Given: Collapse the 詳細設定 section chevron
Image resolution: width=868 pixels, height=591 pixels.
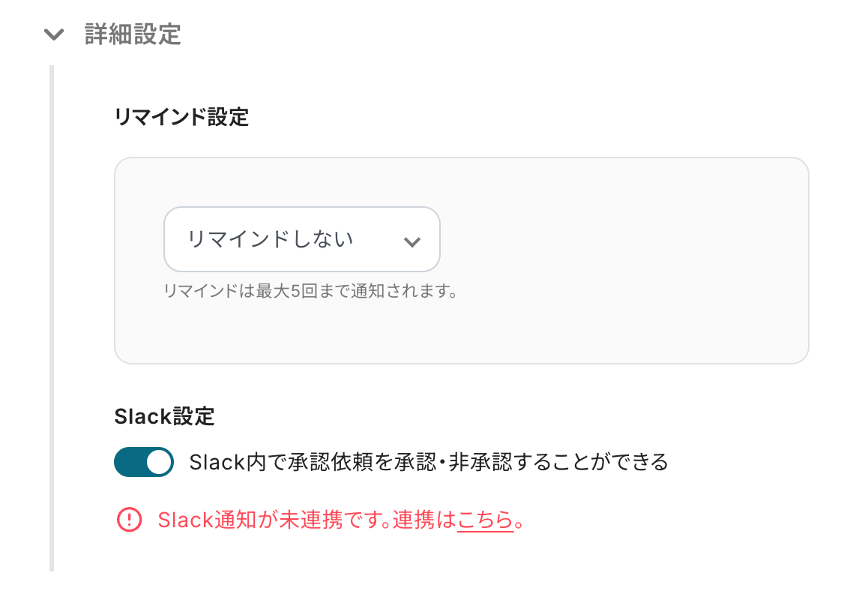Looking at the screenshot, I should (54, 34).
